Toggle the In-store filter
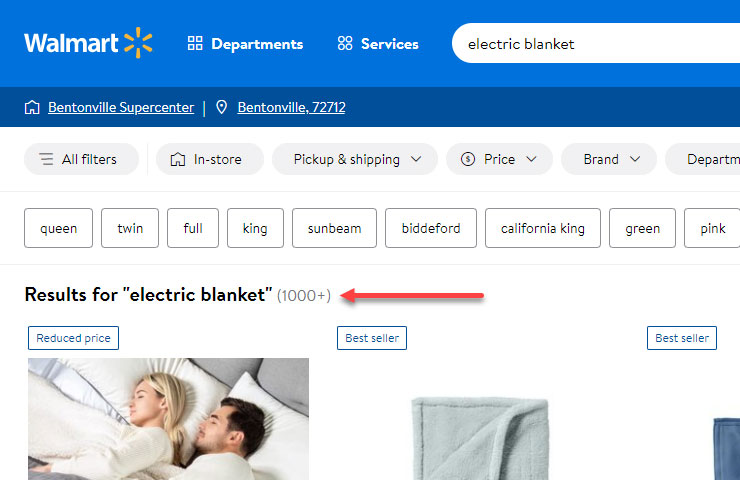The width and height of the screenshot is (740, 480). tap(216, 159)
